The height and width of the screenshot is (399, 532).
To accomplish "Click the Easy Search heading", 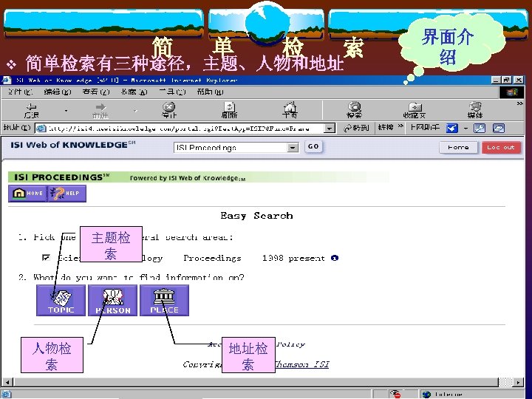I will click(x=256, y=216).
